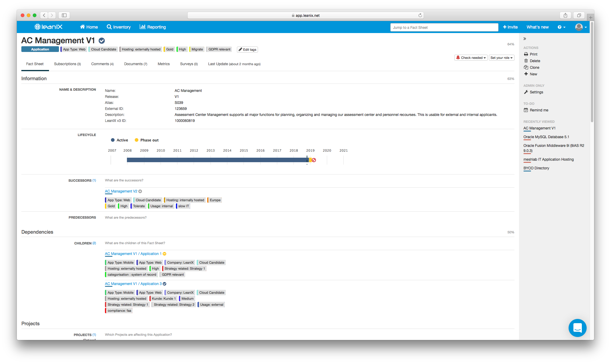Click the plus icon beside AC Management V2

140,191
